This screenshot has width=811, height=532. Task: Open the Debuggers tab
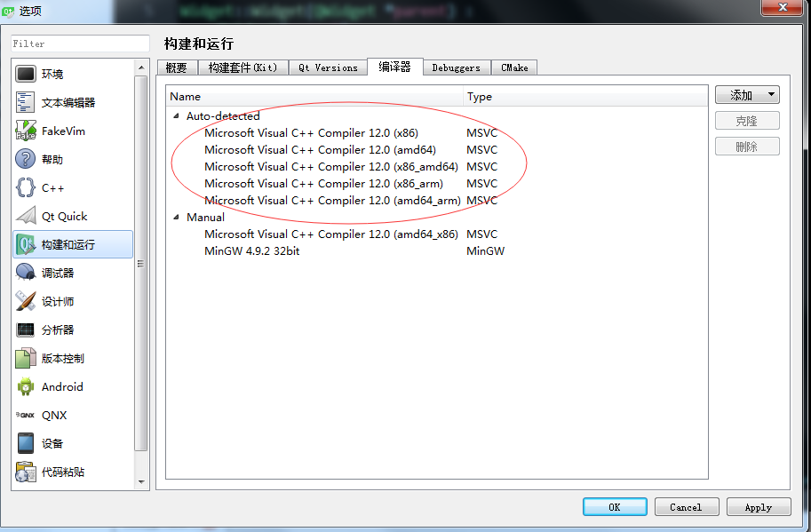[457, 67]
